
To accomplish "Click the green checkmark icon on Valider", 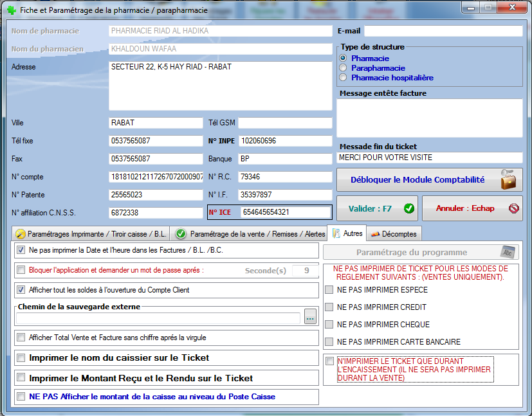I will tap(408, 208).
